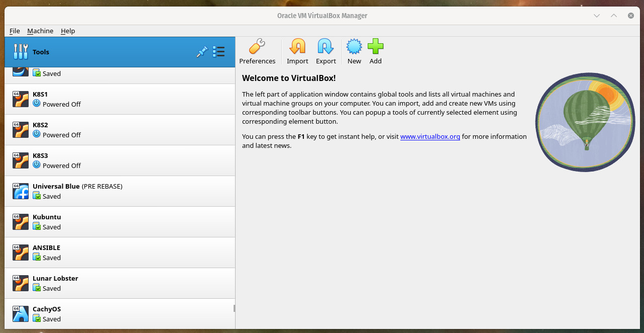Click the Tools wrench-and-screwdriver icon
This screenshot has width=644, height=333.
(21, 52)
